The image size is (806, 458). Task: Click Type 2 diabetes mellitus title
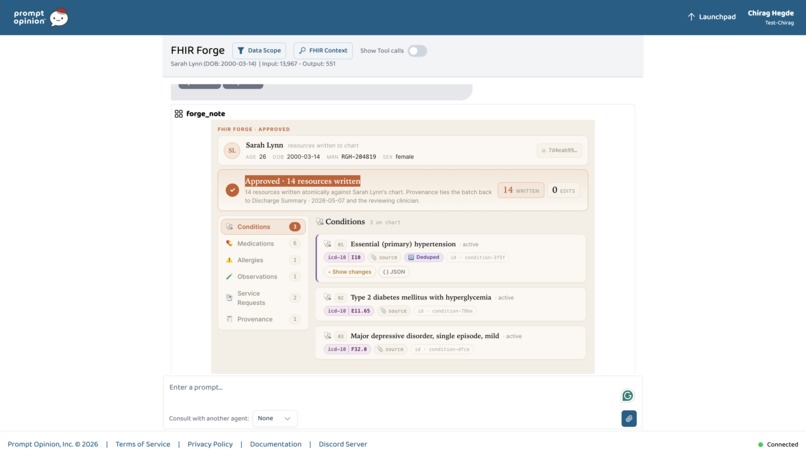(420, 298)
